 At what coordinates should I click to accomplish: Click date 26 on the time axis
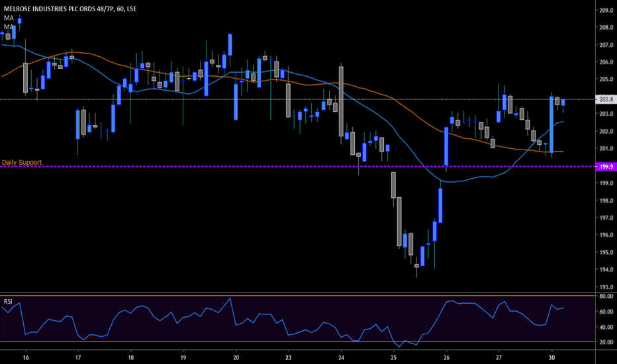pyautogui.click(x=446, y=357)
